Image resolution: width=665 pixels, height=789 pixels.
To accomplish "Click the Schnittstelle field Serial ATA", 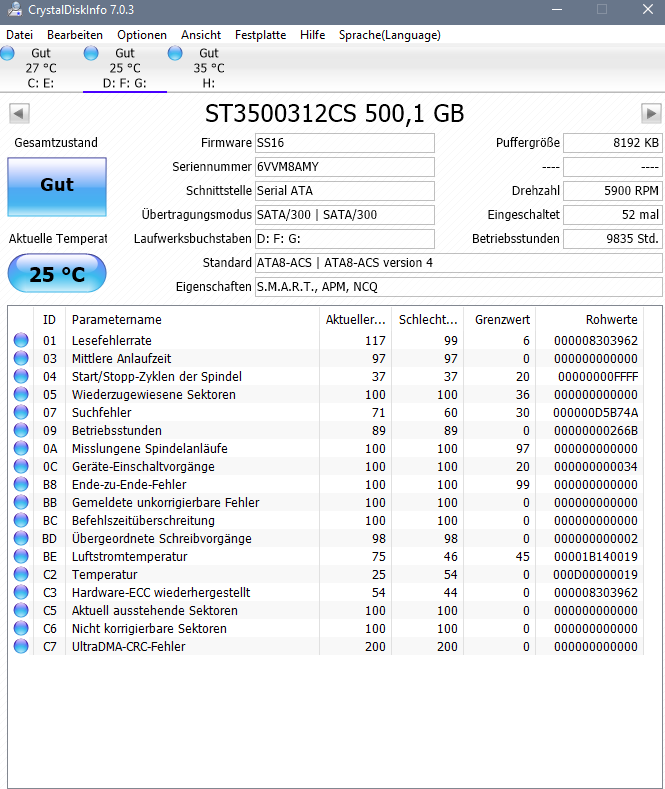I will 345,191.
